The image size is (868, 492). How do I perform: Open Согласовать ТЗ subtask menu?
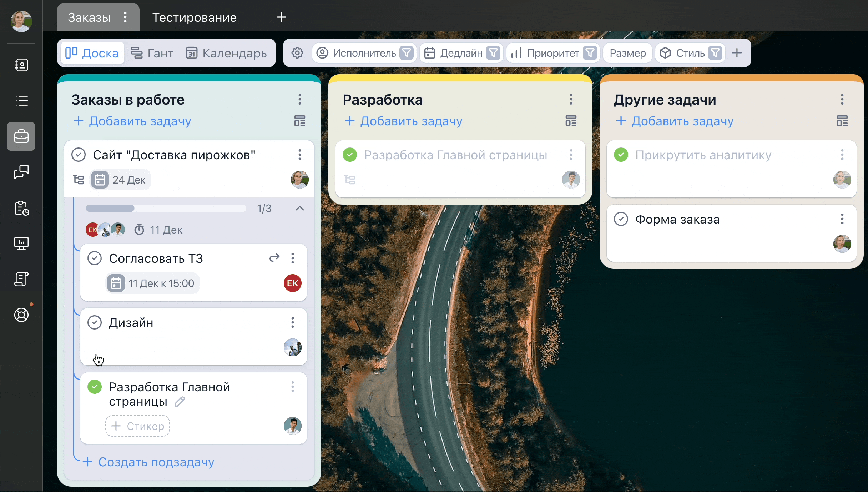click(293, 258)
